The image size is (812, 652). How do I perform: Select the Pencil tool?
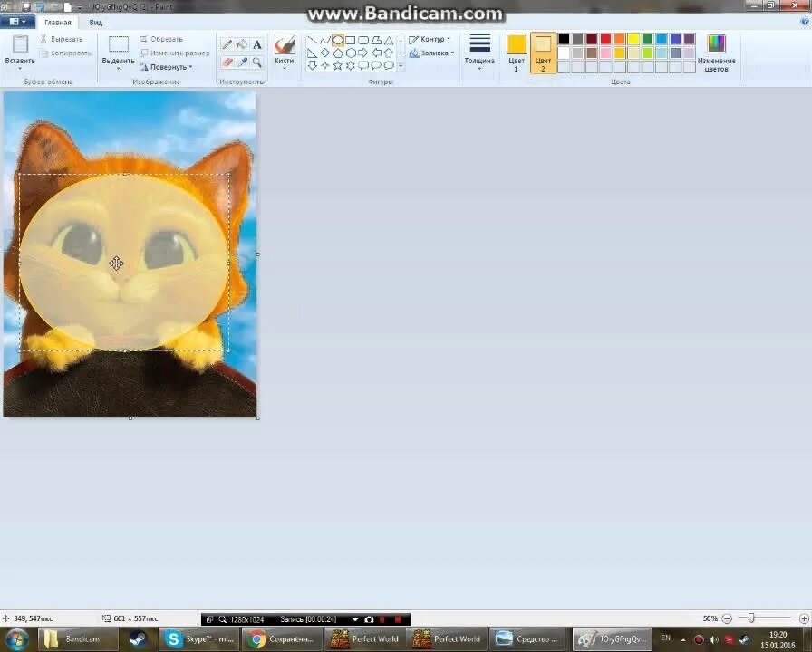[x=227, y=44]
